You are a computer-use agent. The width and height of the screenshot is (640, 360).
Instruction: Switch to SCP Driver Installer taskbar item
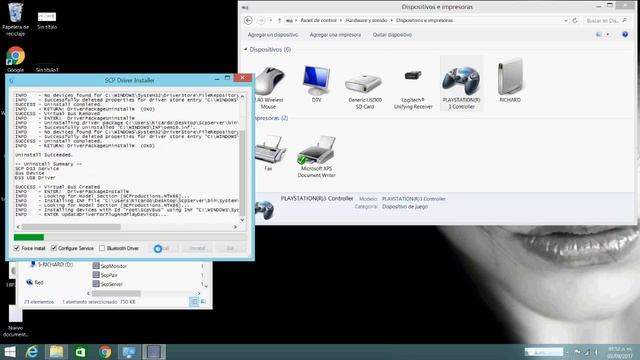[153, 352]
